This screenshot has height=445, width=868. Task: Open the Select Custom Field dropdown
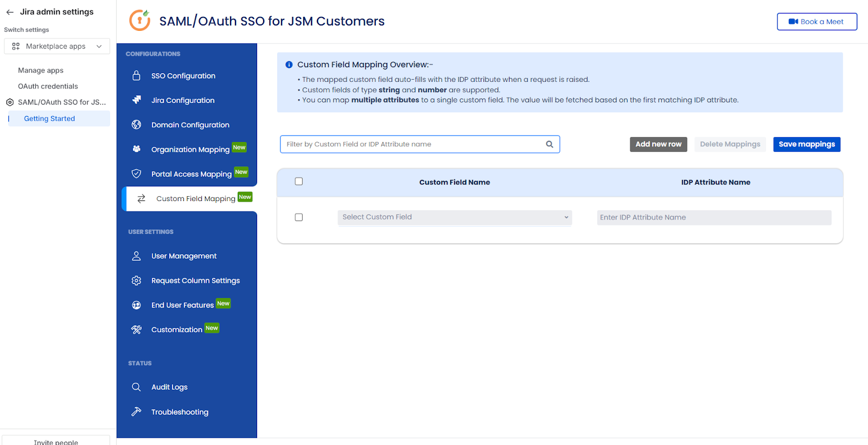(455, 217)
